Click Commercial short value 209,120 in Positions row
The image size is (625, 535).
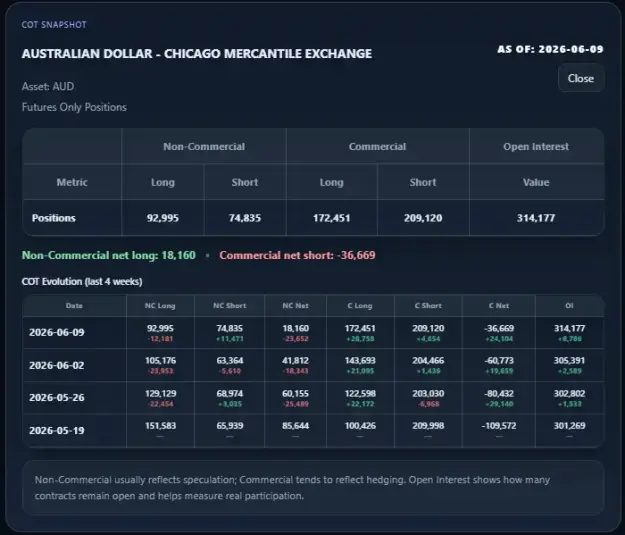pos(423,218)
